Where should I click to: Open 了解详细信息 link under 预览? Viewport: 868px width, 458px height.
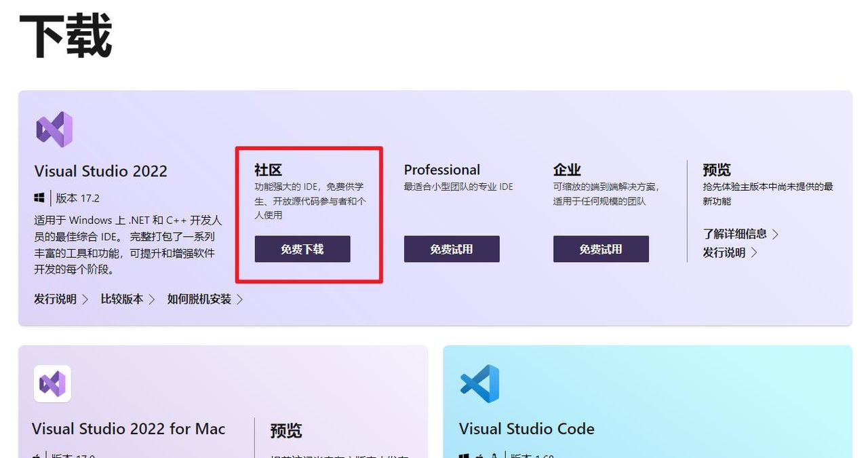click(741, 233)
